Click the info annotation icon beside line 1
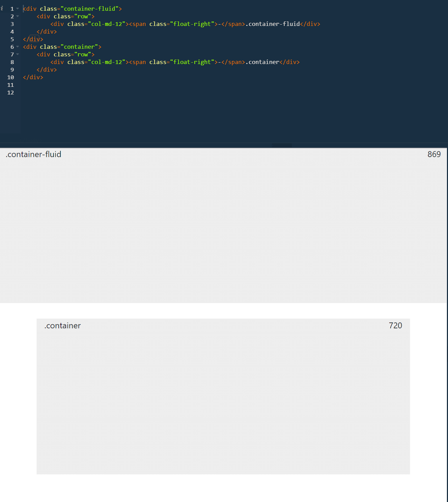 pyautogui.click(x=2, y=8)
